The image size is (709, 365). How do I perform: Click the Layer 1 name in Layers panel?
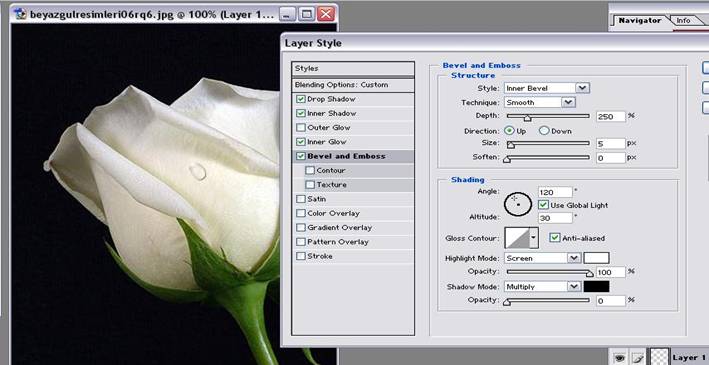688,358
